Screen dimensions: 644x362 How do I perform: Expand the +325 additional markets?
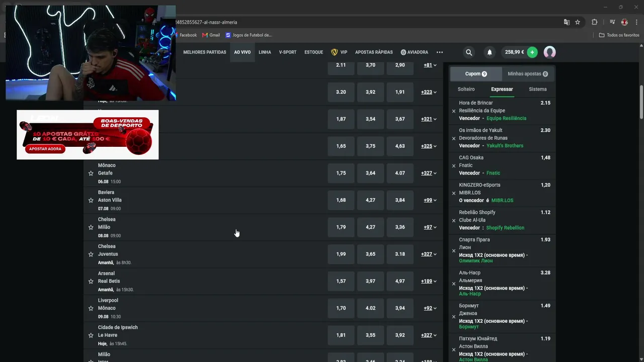[x=429, y=146]
